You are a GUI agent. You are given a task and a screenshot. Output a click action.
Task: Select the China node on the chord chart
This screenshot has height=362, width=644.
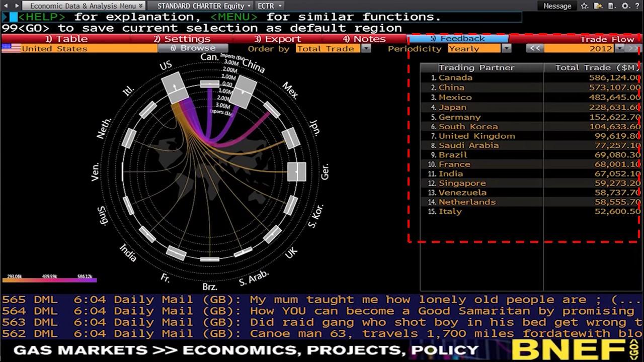244,92
